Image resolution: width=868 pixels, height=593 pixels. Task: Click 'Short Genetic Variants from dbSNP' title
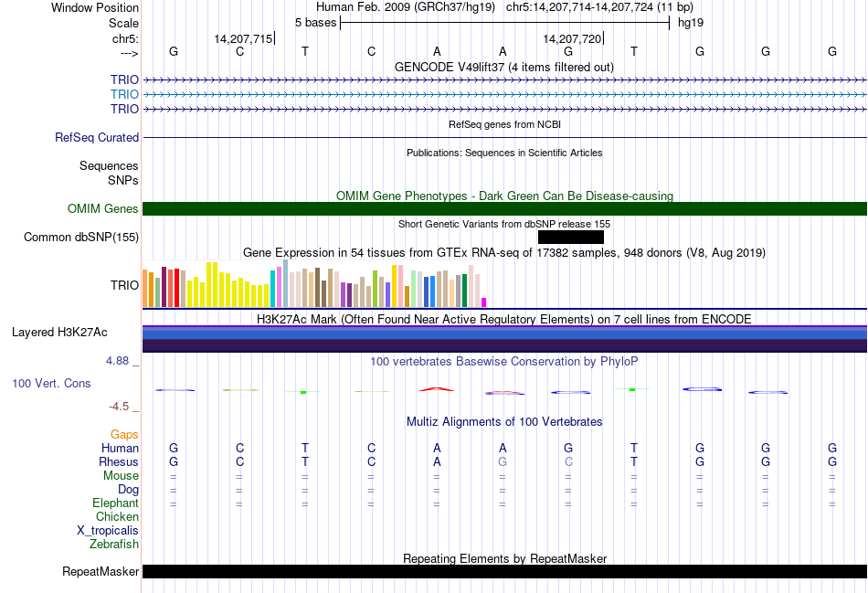(504, 224)
